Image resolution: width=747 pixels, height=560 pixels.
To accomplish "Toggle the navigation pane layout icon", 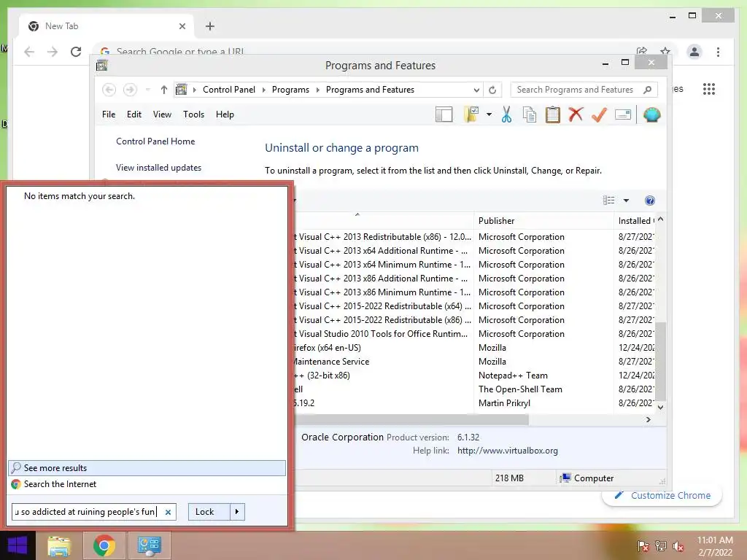I will (x=444, y=114).
